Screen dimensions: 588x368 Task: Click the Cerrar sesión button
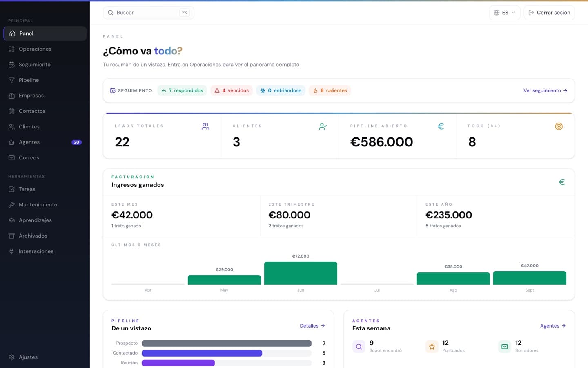(549, 13)
